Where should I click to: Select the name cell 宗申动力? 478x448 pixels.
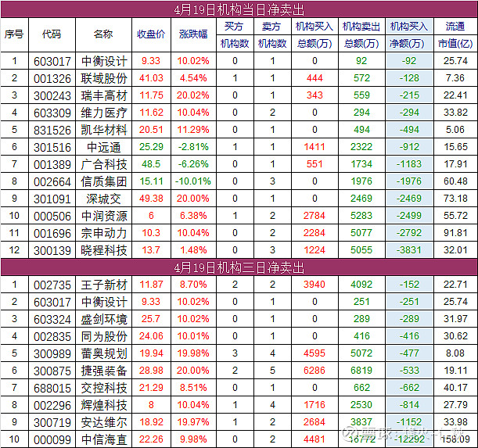104,233
